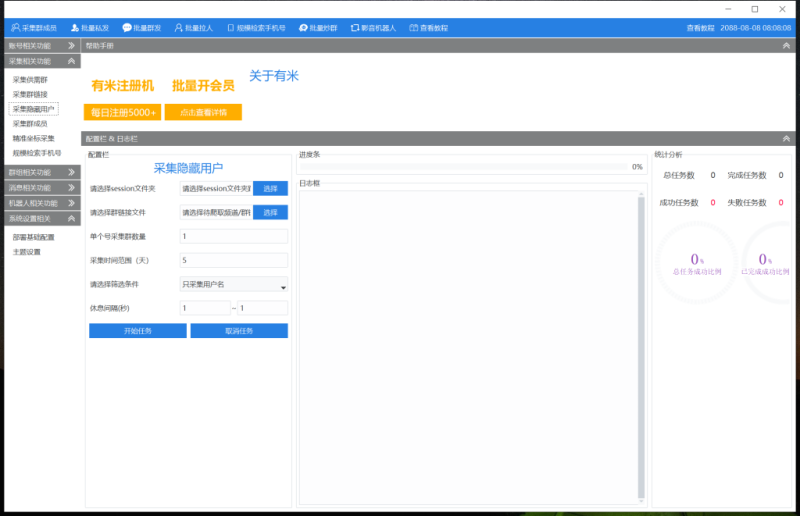
Task: Collapse the 帮助手册 panel with its arrow
Action: (x=786, y=46)
